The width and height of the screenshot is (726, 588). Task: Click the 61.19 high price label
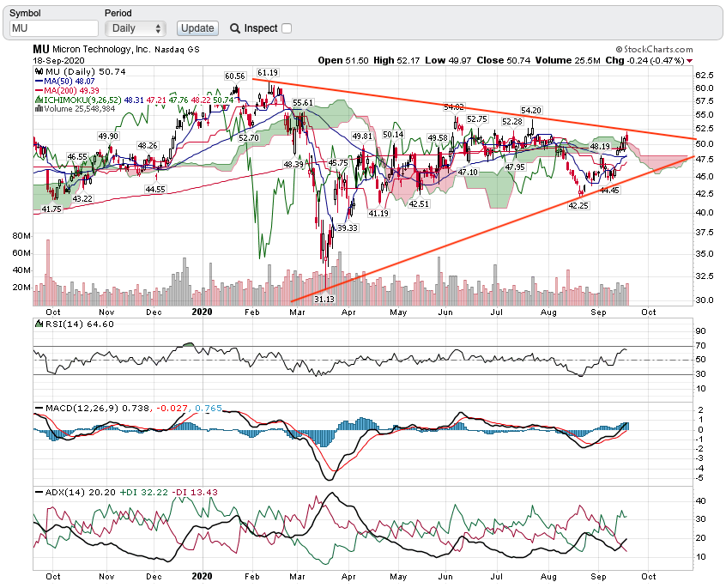tap(268, 73)
